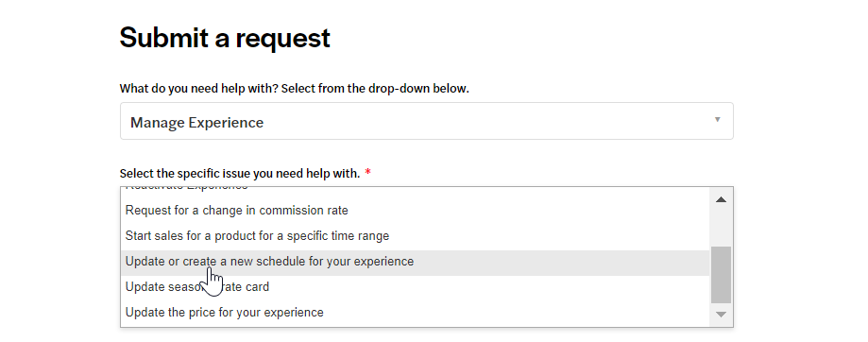Choose Start sales for a product option
868x342 pixels.
pyautogui.click(x=416, y=236)
